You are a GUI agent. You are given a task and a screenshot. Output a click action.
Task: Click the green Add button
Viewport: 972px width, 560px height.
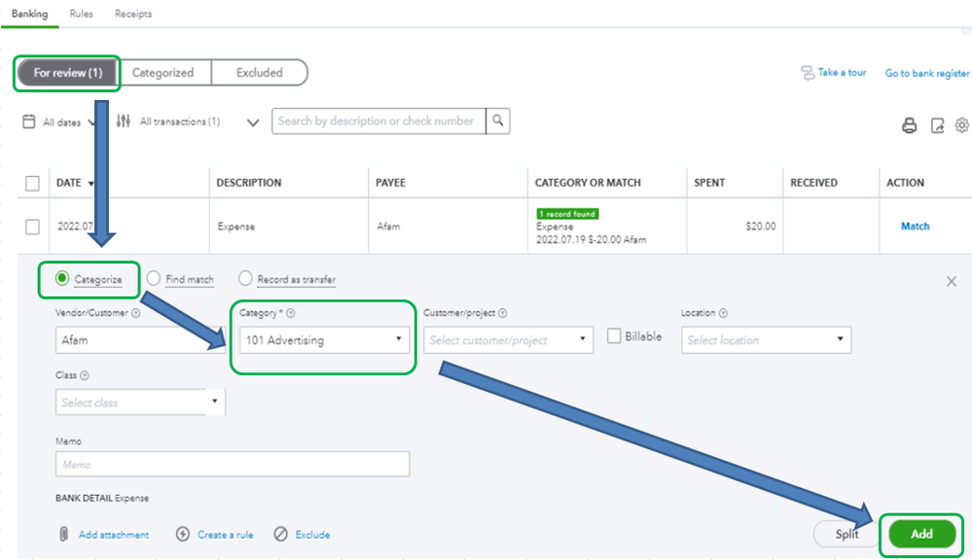[921, 534]
